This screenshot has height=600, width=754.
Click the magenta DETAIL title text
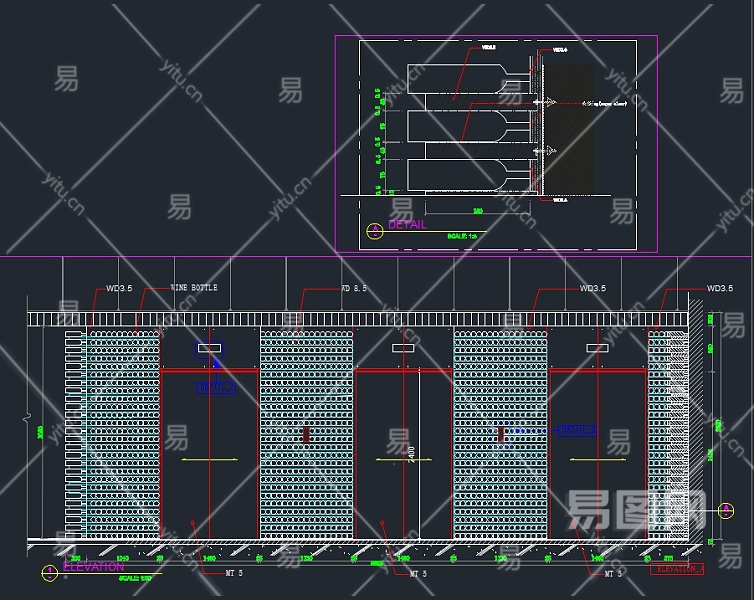click(407, 225)
